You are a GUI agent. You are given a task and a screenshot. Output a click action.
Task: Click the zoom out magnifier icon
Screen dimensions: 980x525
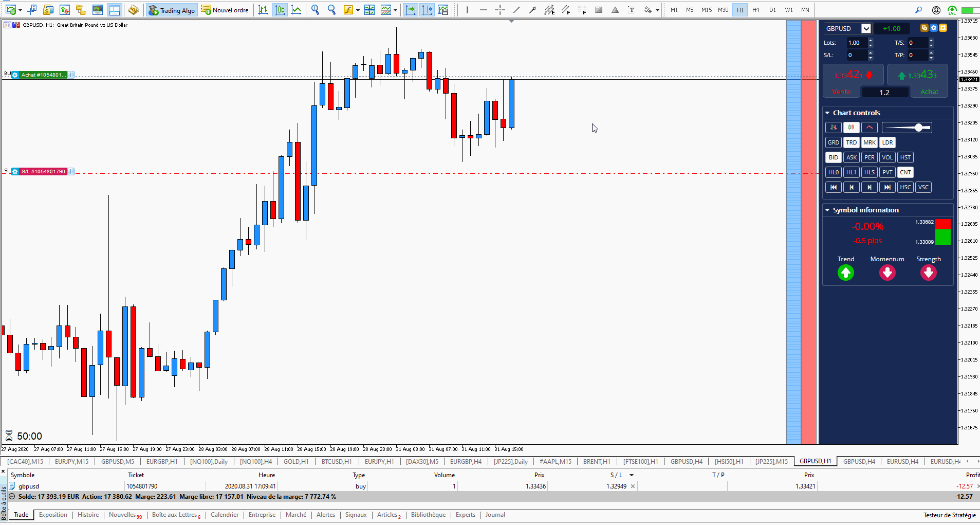331,10
